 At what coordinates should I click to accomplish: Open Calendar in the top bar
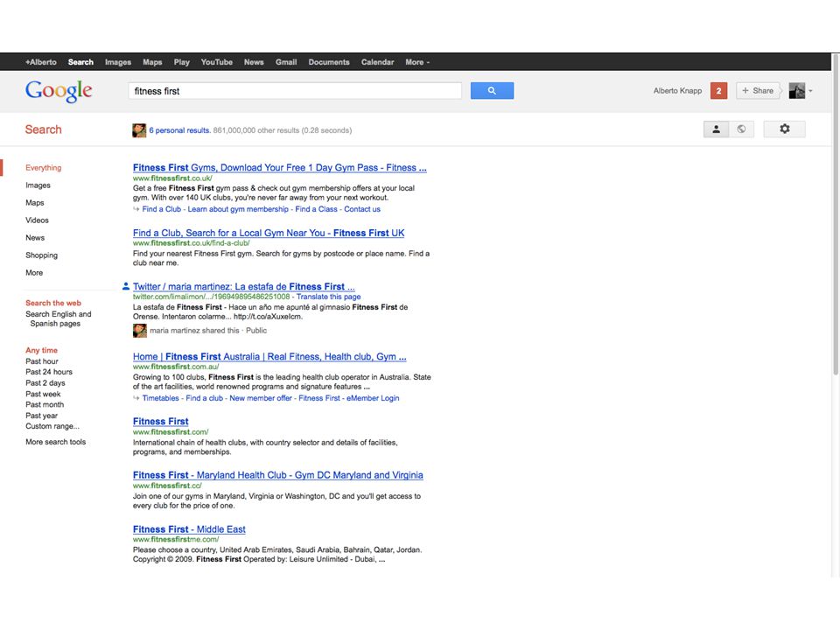[377, 62]
